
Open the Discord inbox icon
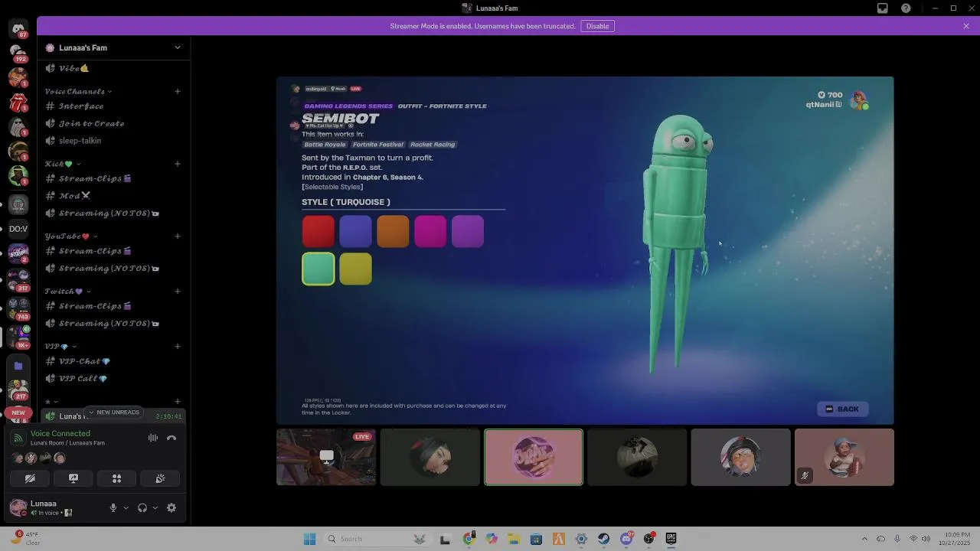coord(883,8)
